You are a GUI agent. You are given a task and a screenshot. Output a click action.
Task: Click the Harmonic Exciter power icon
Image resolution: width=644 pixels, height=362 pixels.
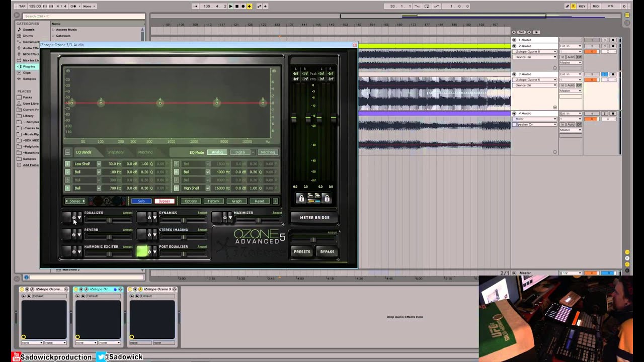point(73,251)
